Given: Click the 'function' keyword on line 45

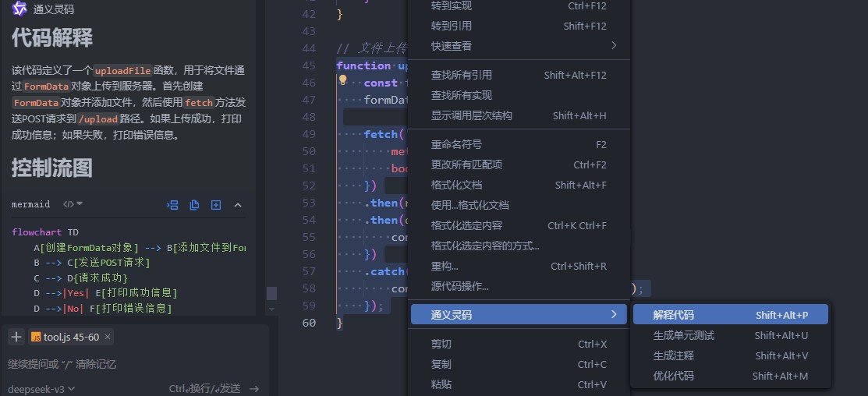Looking at the screenshot, I should (x=363, y=65).
